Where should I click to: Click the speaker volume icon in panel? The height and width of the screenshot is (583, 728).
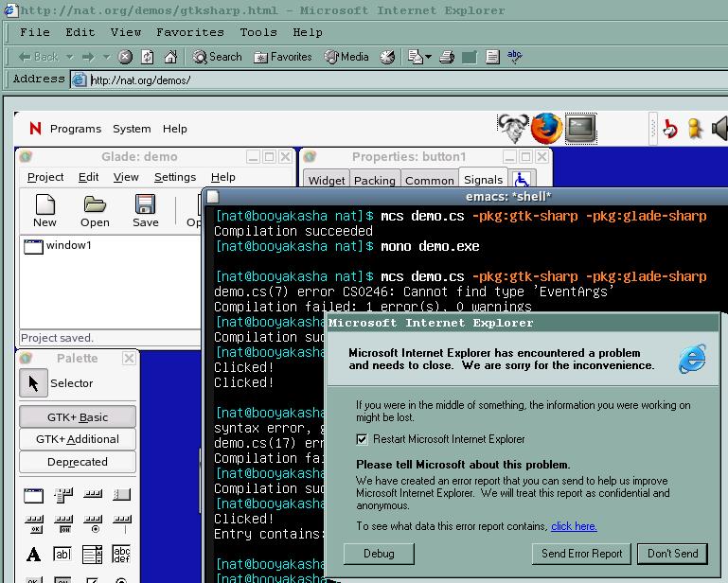719,129
